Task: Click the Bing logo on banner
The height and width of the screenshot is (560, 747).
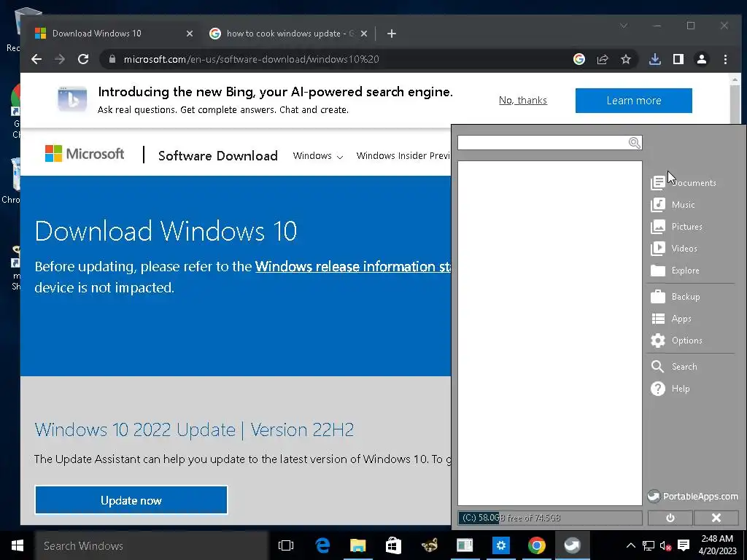Action: coord(72,99)
